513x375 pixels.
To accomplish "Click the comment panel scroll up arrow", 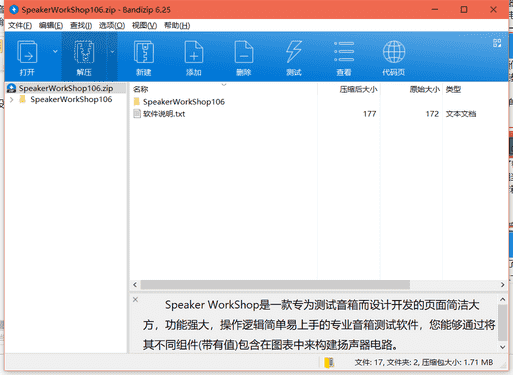I will [x=502, y=299].
